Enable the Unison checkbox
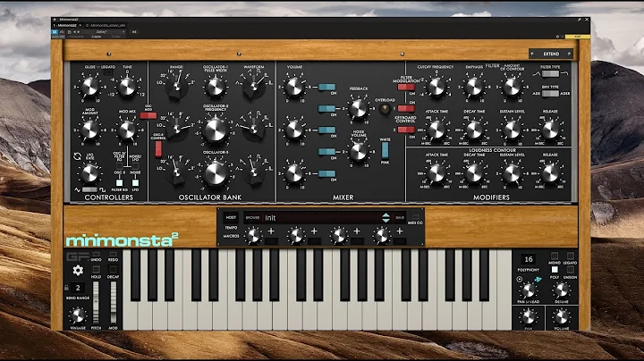Screen dimensions: 644x361 (570, 270)
